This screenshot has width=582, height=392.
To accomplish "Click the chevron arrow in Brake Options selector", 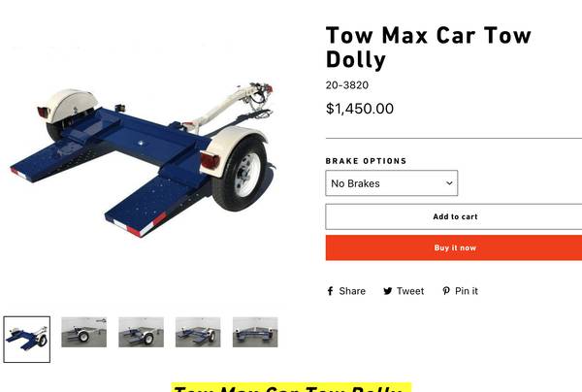I will coord(449,183).
